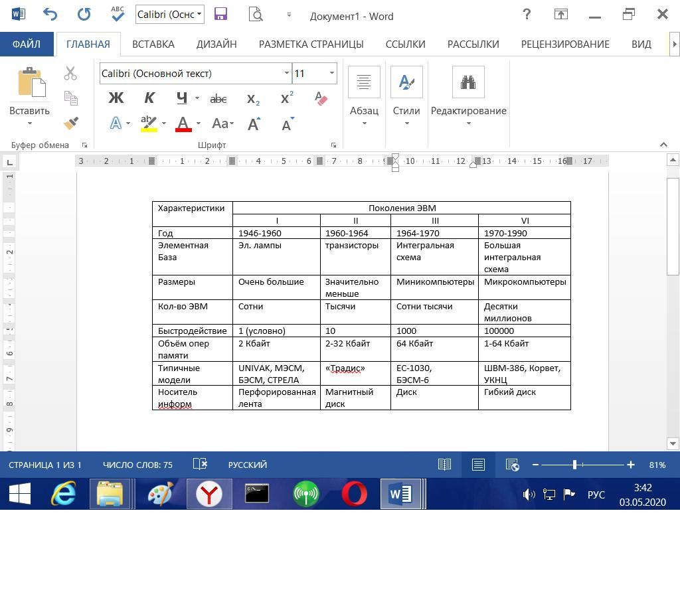The image size is (680, 616).
Task: Open Text Effects glowing A icon
Action: point(116,123)
